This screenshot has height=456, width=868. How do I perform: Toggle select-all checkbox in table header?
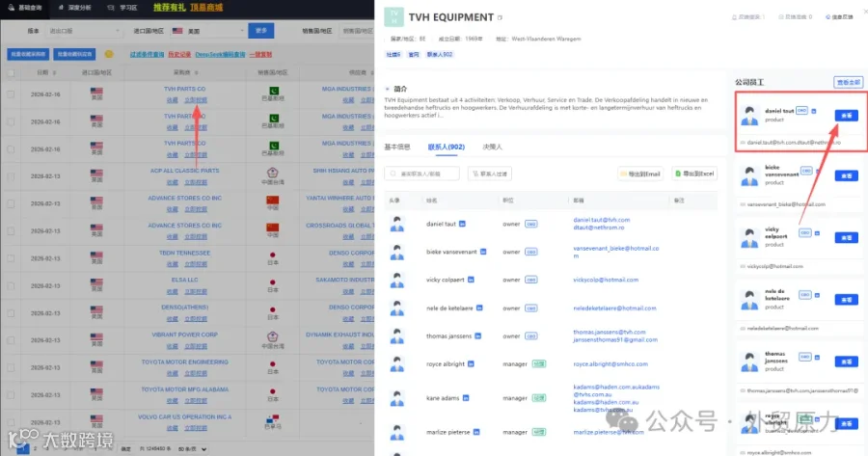point(11,72)
